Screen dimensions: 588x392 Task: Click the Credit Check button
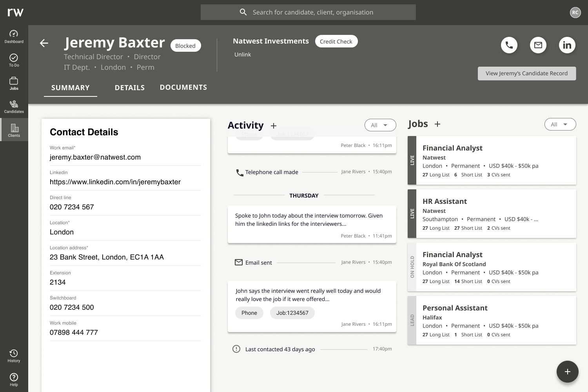[336, 41]
